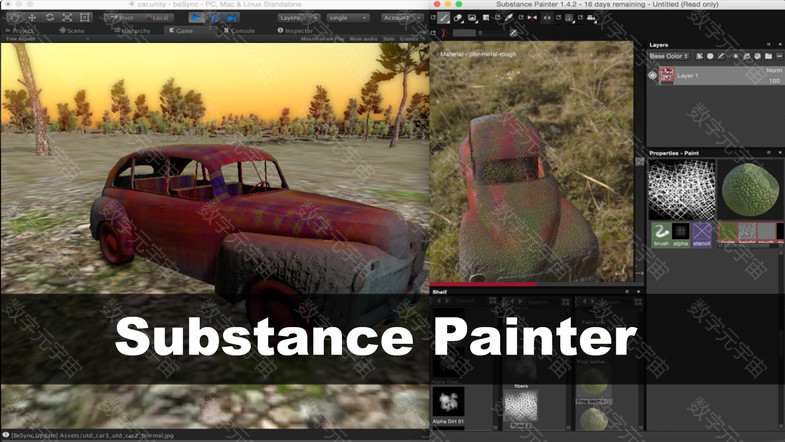Click the Layer 1 opacity value 100

pos(774,81)
